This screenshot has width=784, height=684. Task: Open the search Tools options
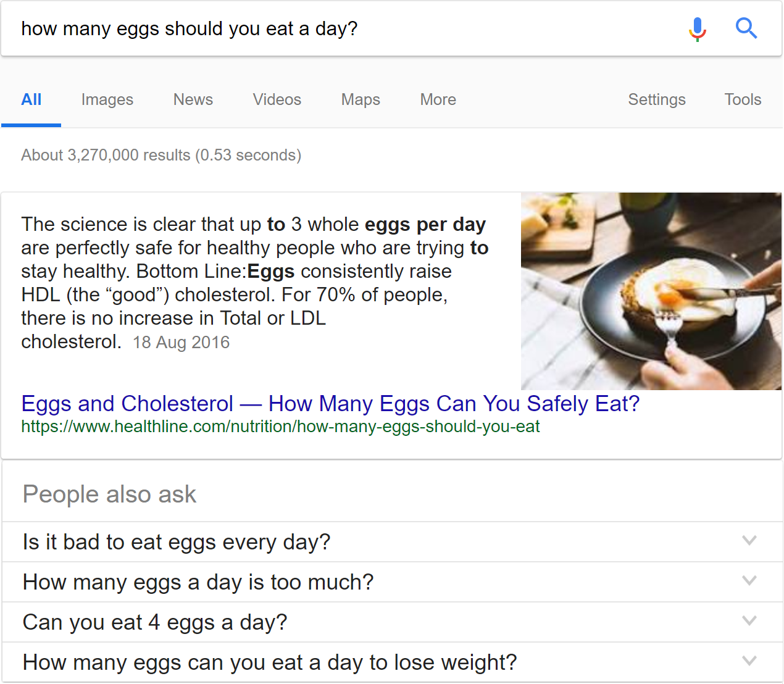click(x=743, y=99)
